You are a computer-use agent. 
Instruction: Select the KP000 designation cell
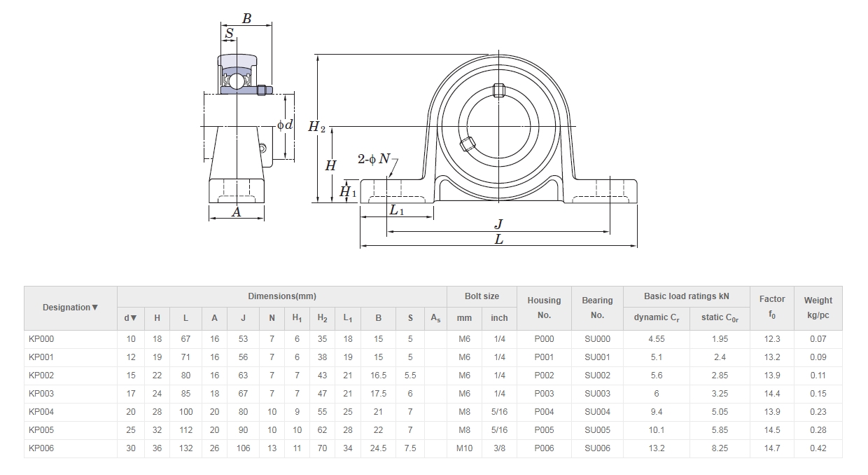[41, 339]
